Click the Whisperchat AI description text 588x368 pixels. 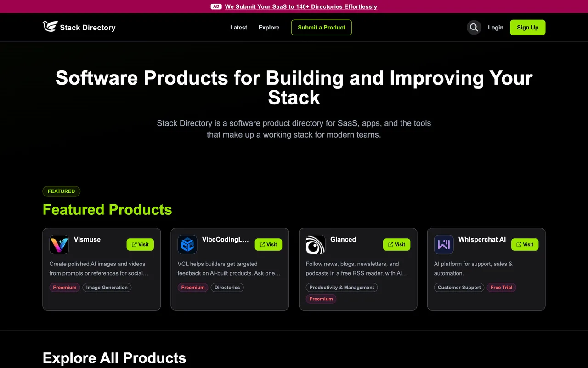click(473, 269)
